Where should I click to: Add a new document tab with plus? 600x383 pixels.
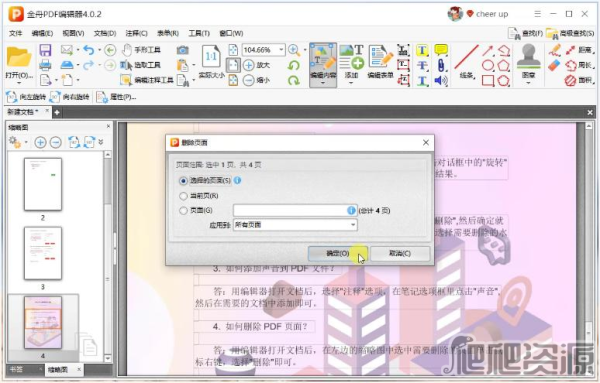57,112
